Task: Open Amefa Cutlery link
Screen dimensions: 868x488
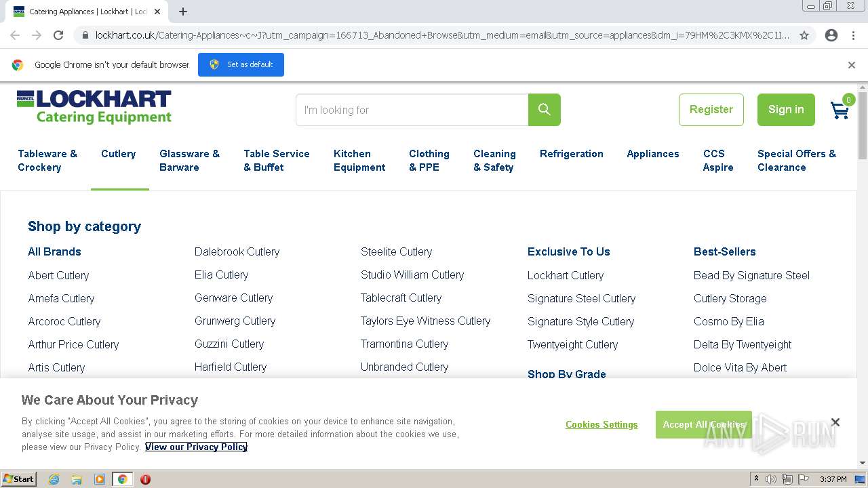Action: click(x=61, y=298)
